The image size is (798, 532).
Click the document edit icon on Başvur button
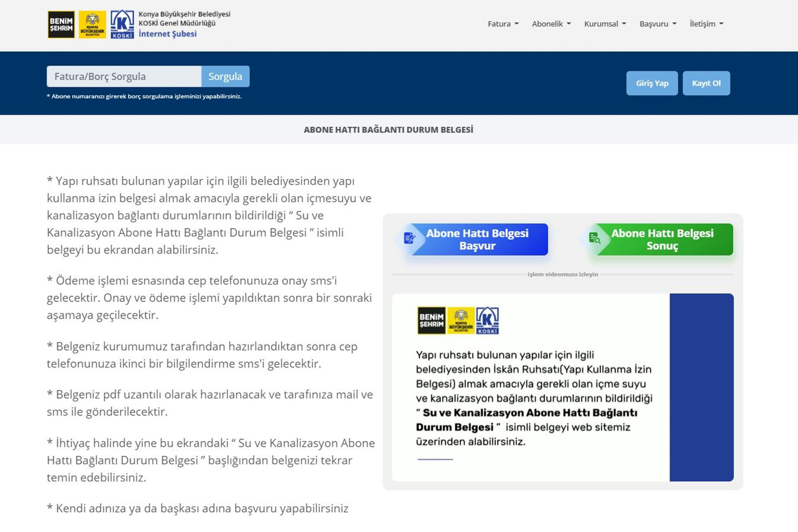(410, 238)
